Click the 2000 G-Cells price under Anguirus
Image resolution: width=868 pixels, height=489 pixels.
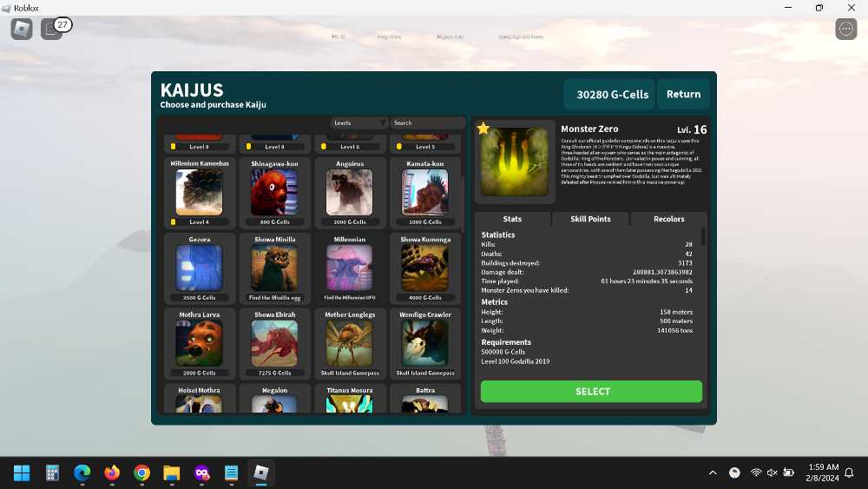[349, 222]
